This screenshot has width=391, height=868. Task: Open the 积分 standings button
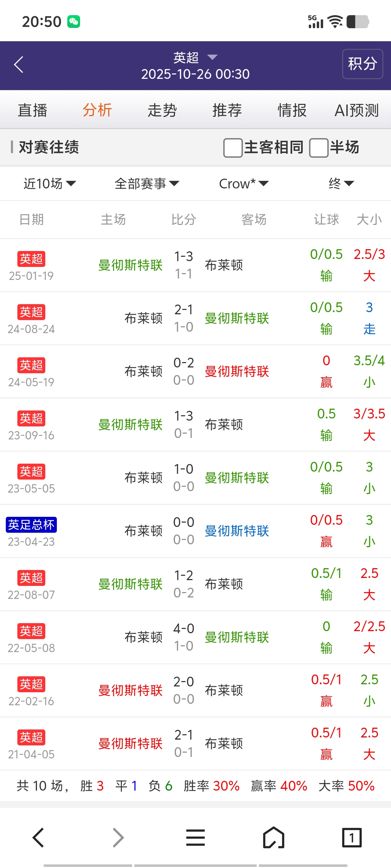[362, 64]
